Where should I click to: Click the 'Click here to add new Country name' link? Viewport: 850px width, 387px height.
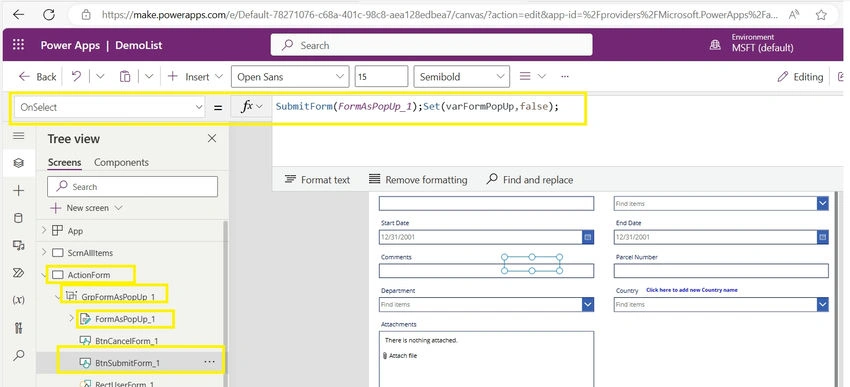click(x=692, y=290)
